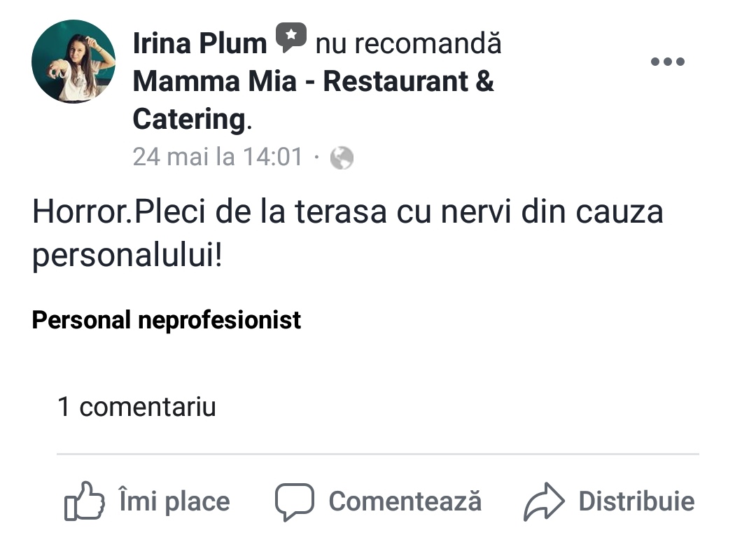The width and height of the screenshot is (756, 549).
Task: Click the thumbs-up like icon
Action: tap(85, 501)
